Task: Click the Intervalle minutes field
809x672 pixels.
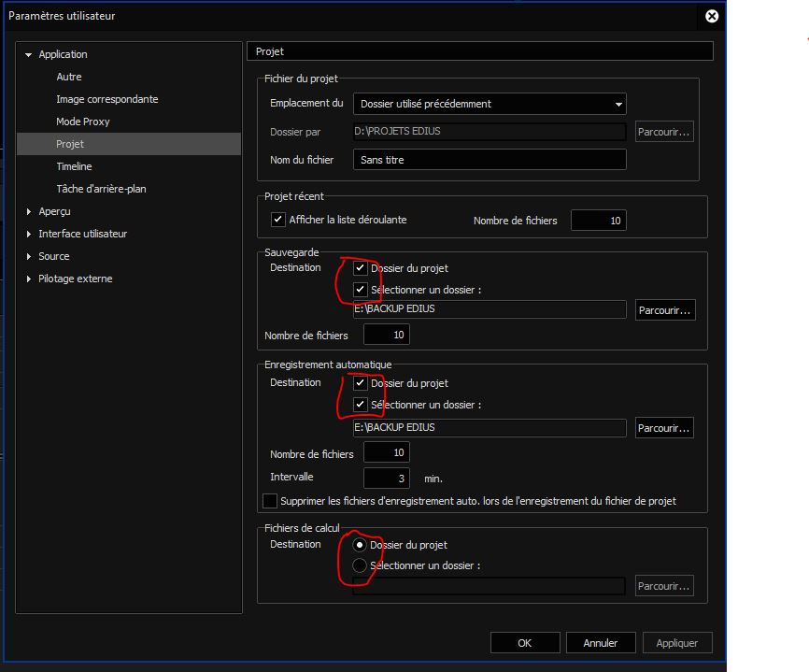Action: [387, 478]
